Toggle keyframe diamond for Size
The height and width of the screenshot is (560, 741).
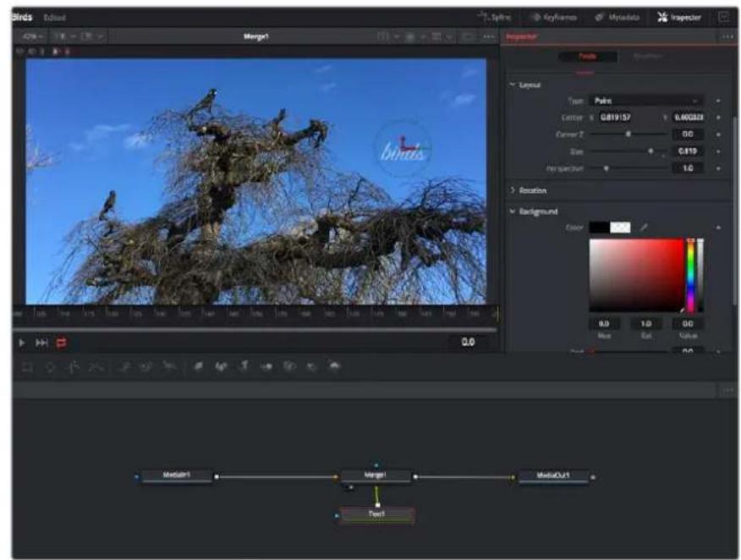(x=718, y=151)
